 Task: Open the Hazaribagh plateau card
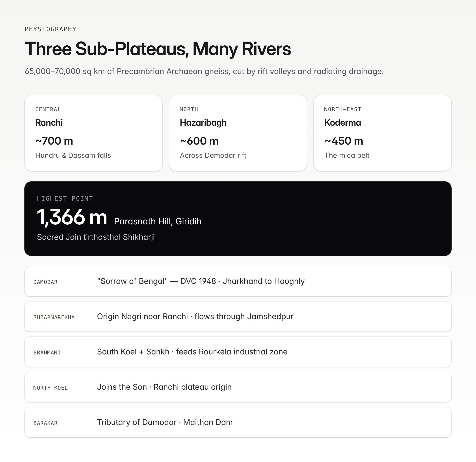tap(238, 133)
